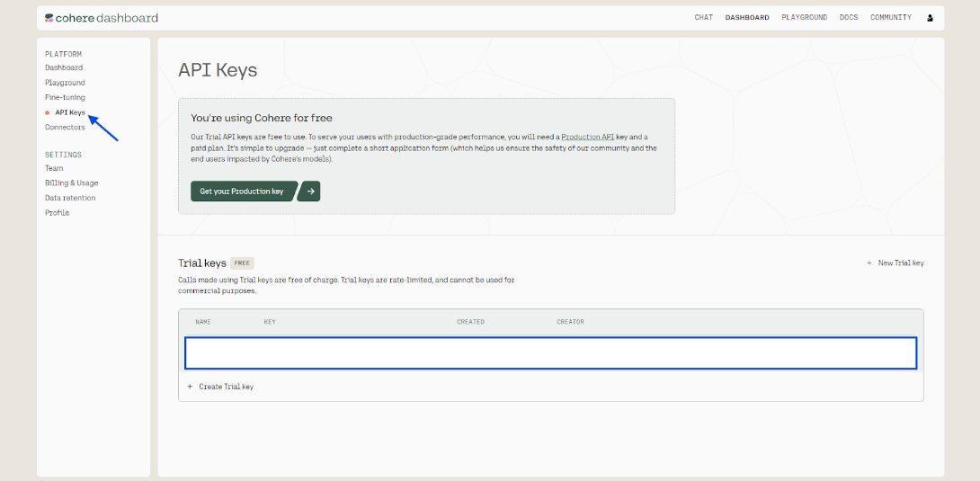Open Docs from the top navigation

[849, 18]
